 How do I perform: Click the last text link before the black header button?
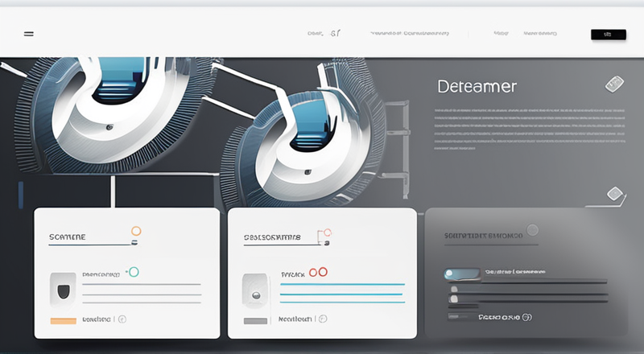coord(540,34)
